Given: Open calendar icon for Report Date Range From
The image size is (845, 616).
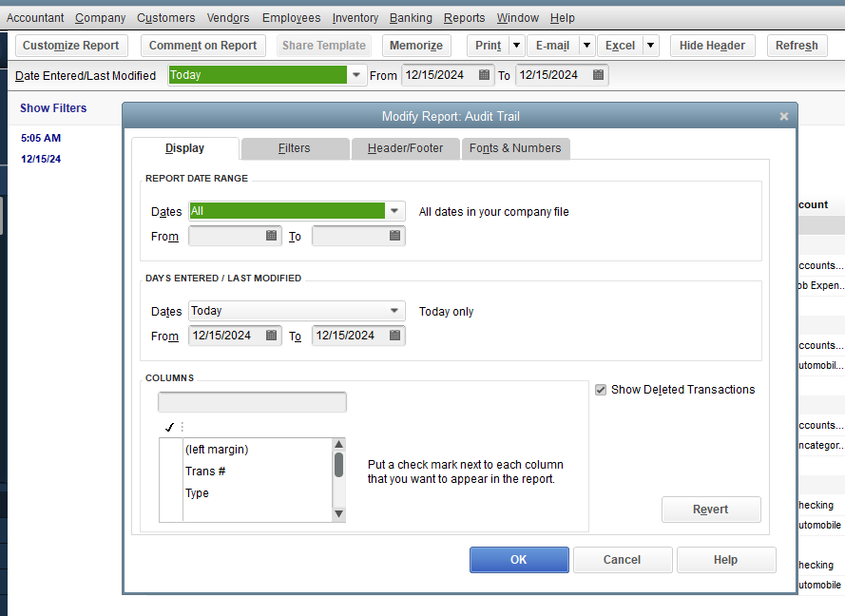Looking at the screenshot, I should (271, 236).
